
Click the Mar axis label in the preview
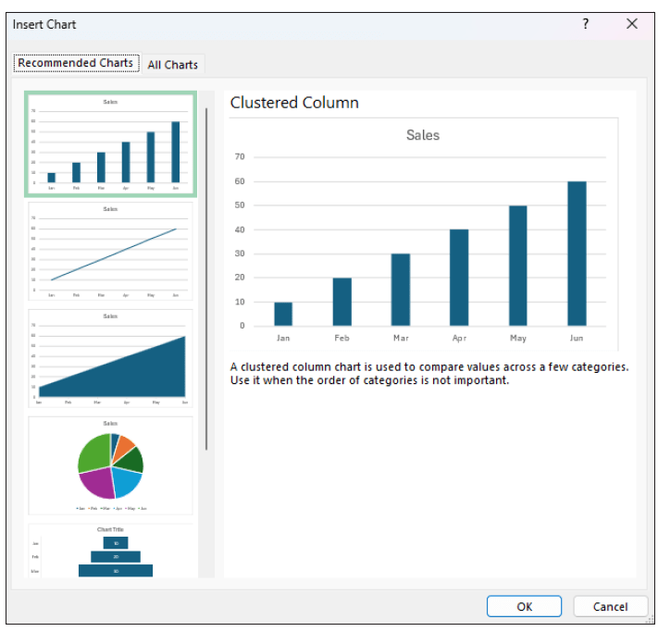400,340
